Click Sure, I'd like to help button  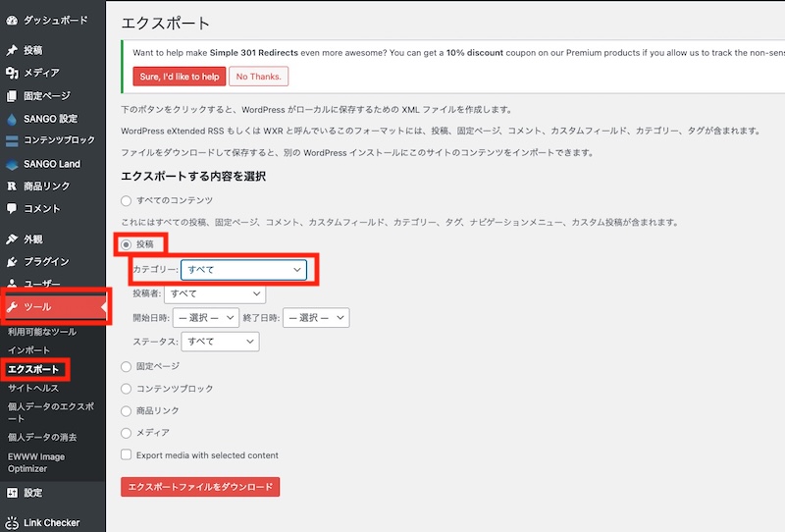click(x=180, y=77)
